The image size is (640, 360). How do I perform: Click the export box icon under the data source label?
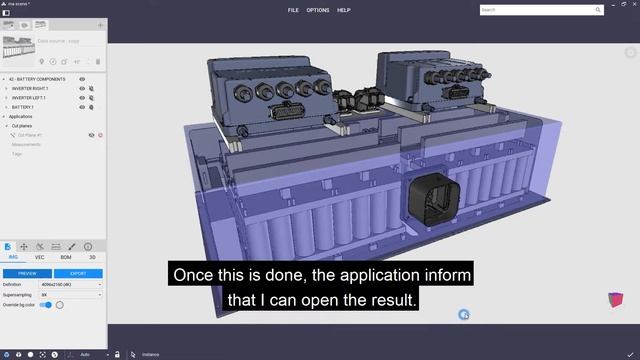[64, 62]
